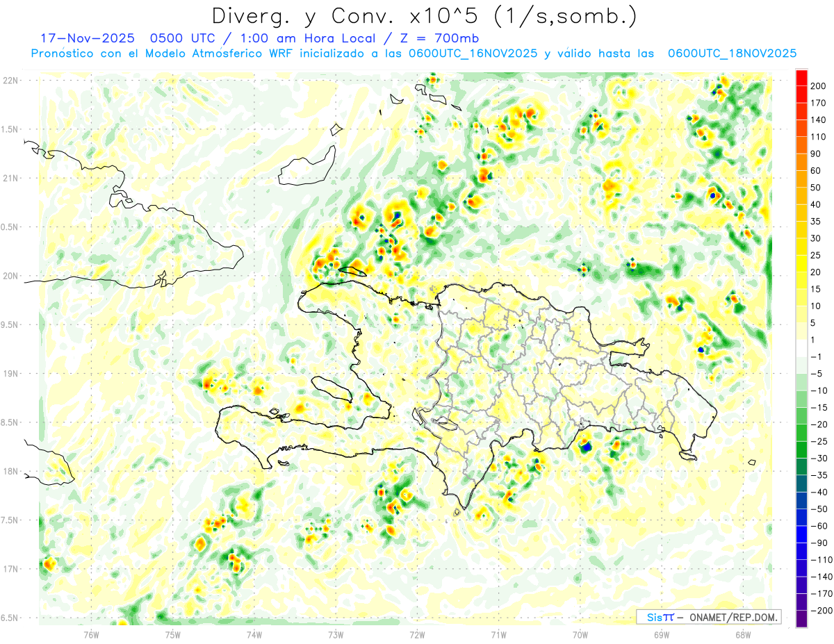Click the "-200" colorbar value
Viewport: 834px width, 644px height.
(821, 611)
